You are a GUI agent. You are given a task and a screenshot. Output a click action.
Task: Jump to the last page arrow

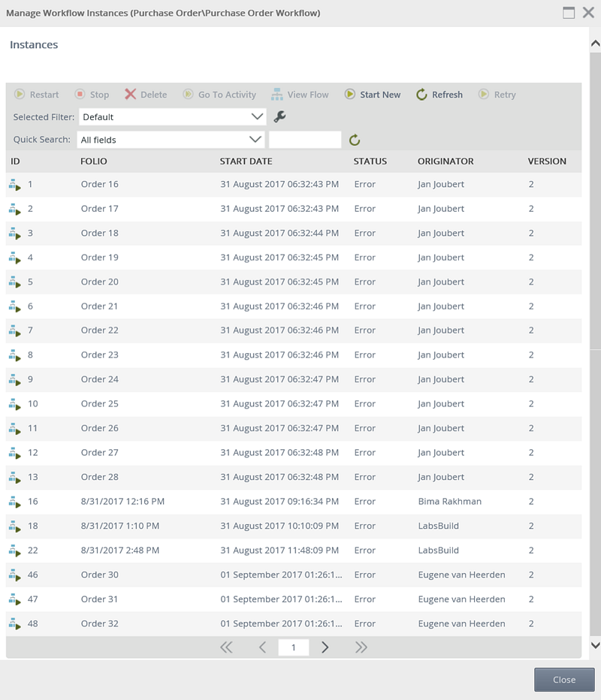click(361, 647)
